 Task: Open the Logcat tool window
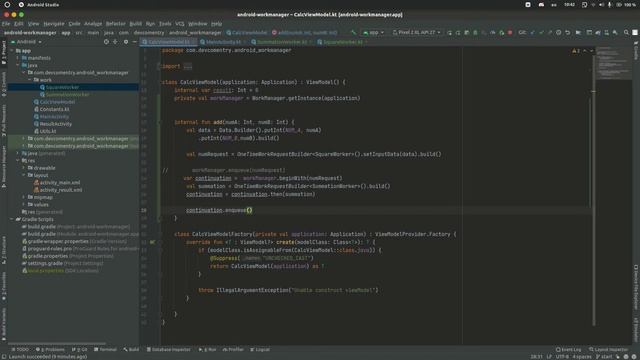point(260,349)
